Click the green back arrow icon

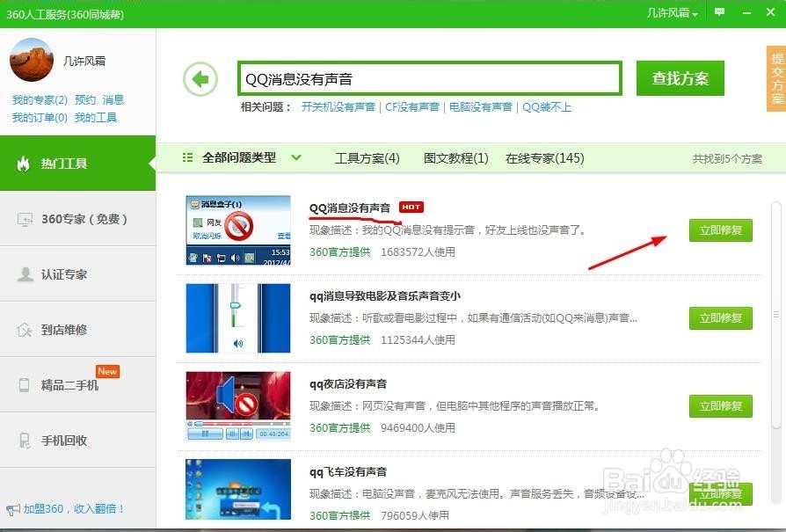point(200,79)
